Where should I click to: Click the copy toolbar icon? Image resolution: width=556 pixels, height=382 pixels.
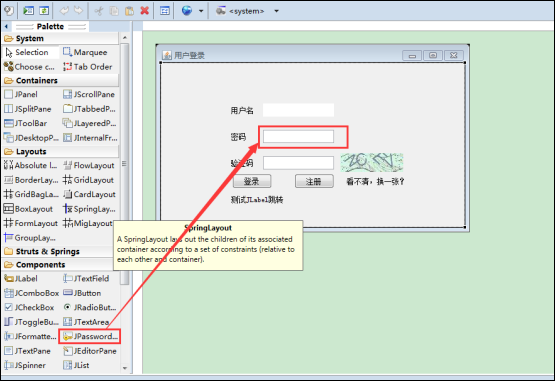[x=114, y=11]
